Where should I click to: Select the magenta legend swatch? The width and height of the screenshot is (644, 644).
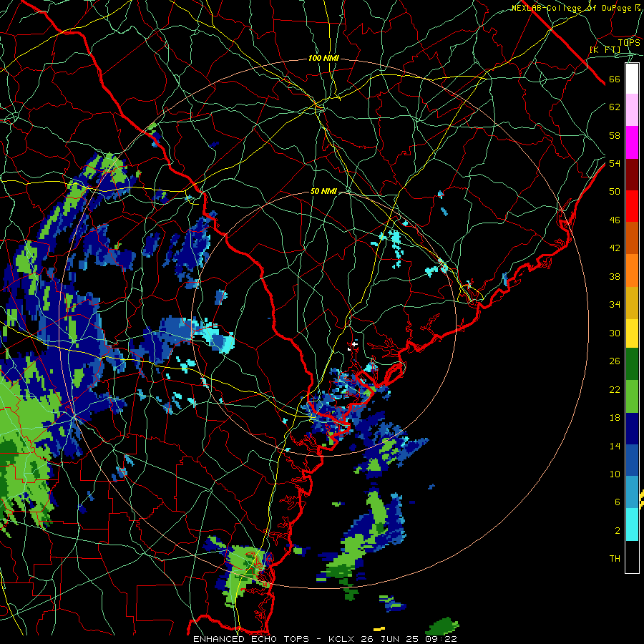[x=632, y=142]
